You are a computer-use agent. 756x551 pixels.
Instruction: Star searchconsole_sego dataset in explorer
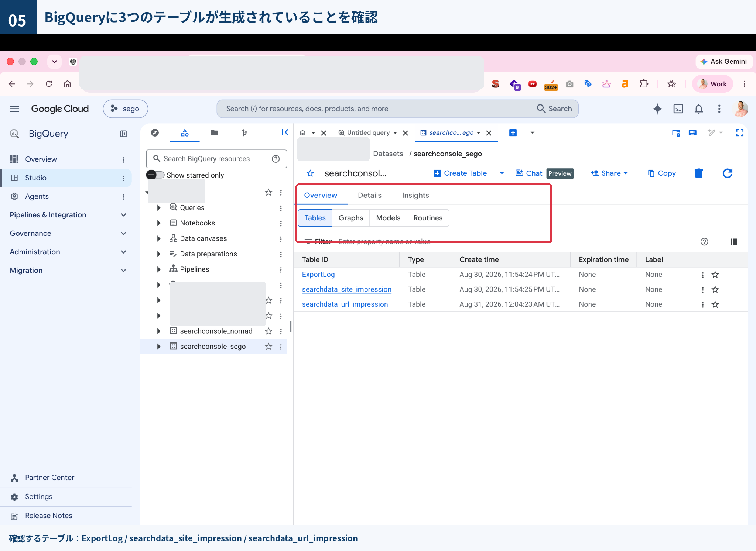[x=268, y=347]
